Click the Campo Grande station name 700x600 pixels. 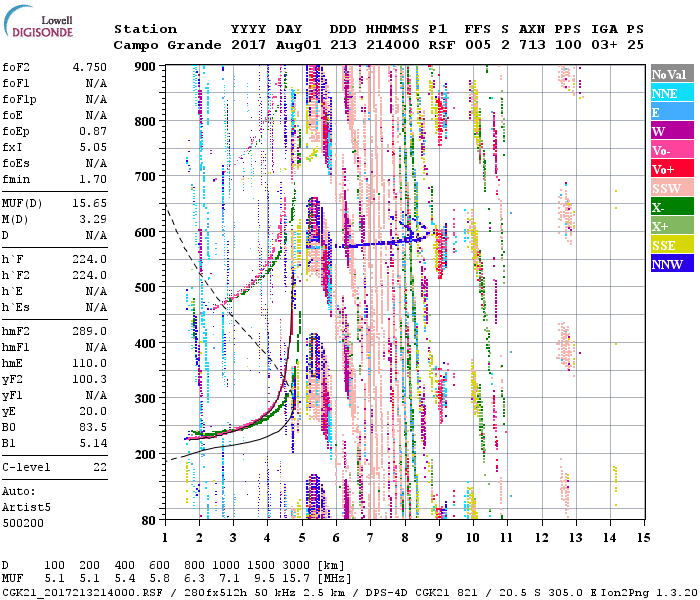pos(164,45)
